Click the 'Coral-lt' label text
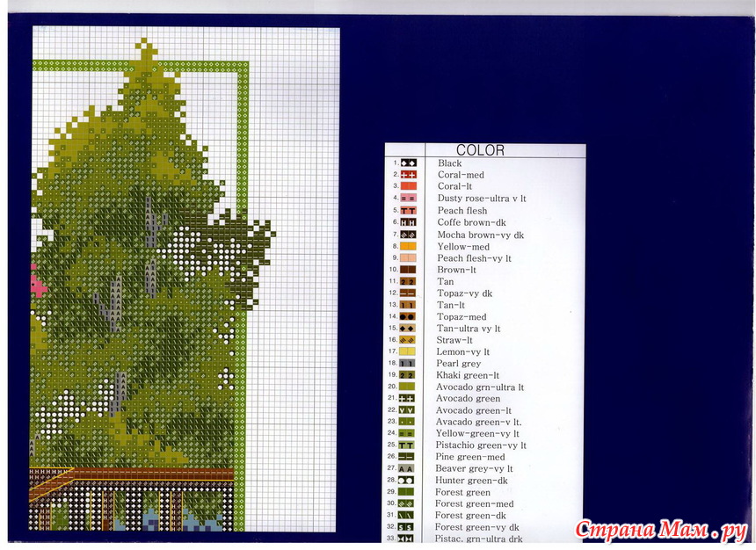Image resolution: width=756 pixels, height=550 pixels. [454, 186]
